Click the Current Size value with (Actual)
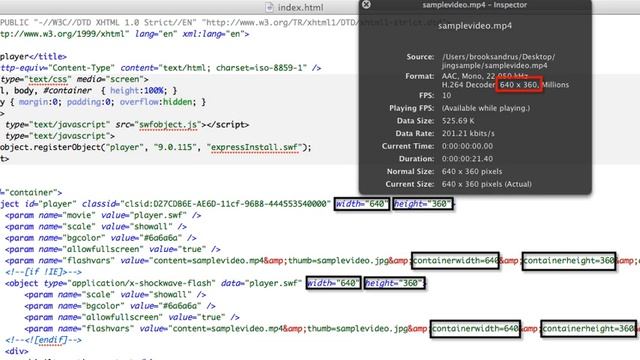The width and height of the screenshot is (640, 360). [x=487, y=184]
